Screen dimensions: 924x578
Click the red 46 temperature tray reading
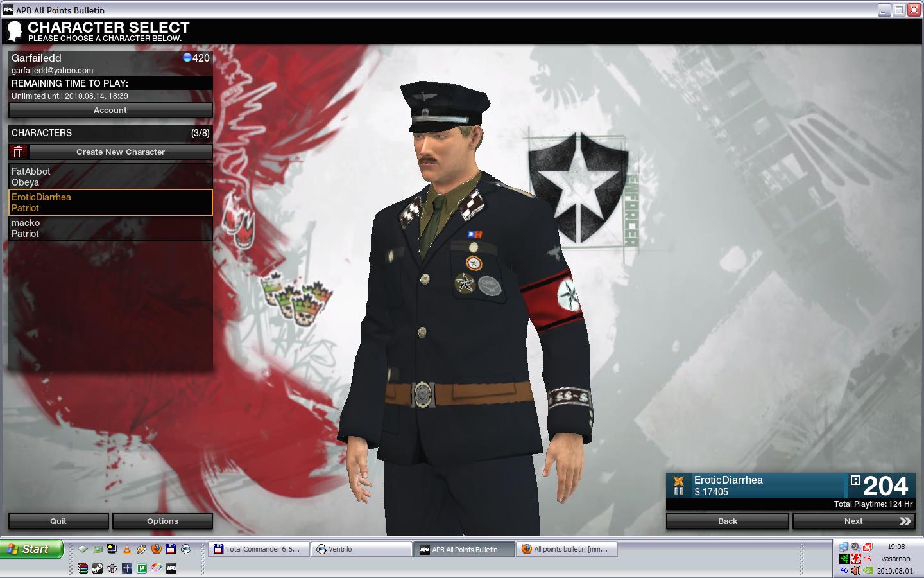pos(868,559)
